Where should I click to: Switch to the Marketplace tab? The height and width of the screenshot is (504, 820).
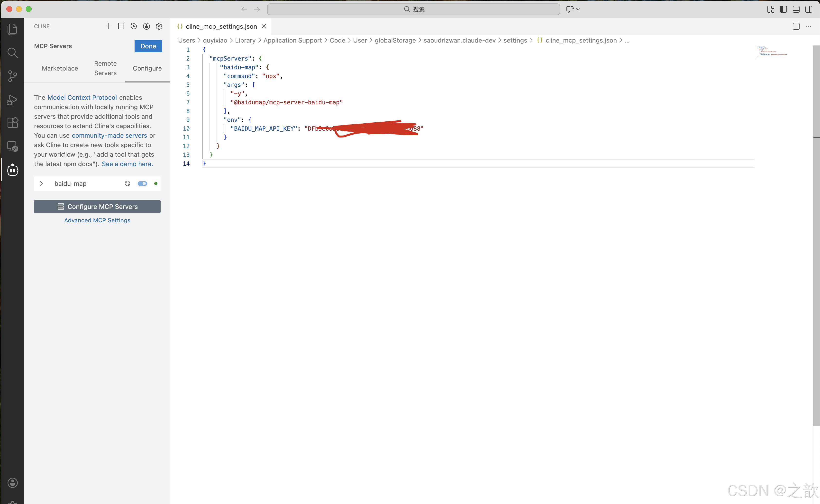(60, 68)
